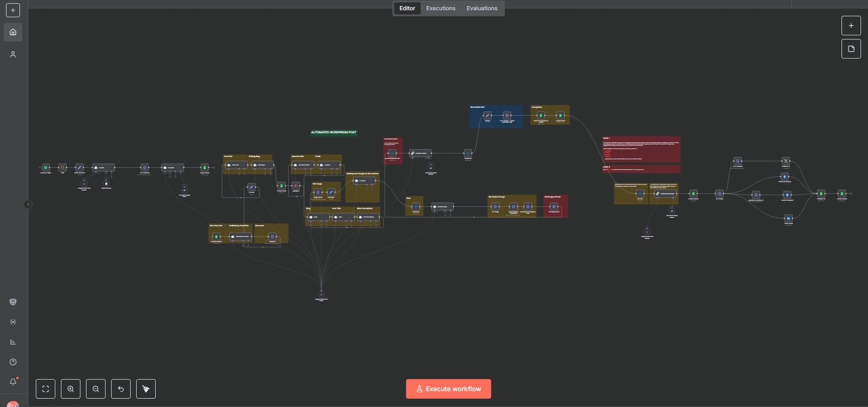
Task: Select the AI agent in Adding more images note
Action: click(x=364, y=181)
